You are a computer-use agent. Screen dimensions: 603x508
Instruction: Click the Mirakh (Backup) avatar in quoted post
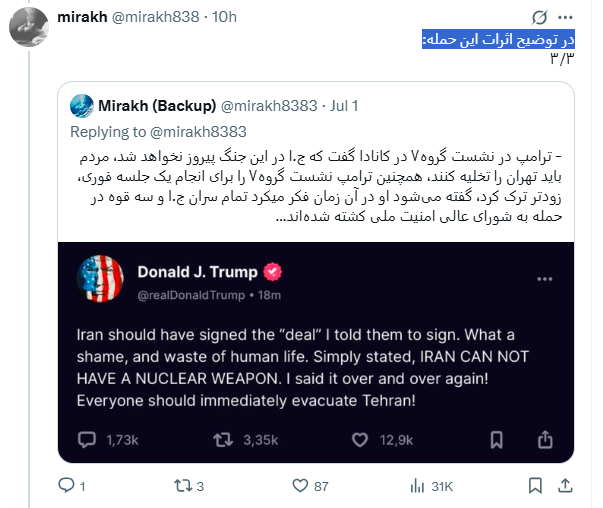(81, 105)
